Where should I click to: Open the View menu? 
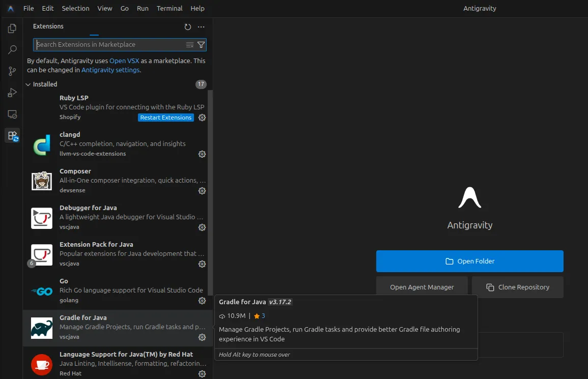(x=105, y=8)
